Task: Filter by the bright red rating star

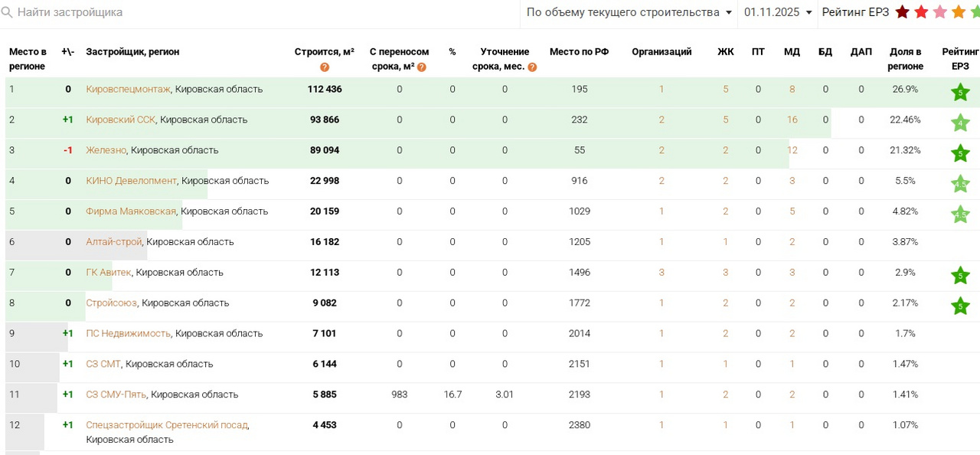Action: point(921,12)
